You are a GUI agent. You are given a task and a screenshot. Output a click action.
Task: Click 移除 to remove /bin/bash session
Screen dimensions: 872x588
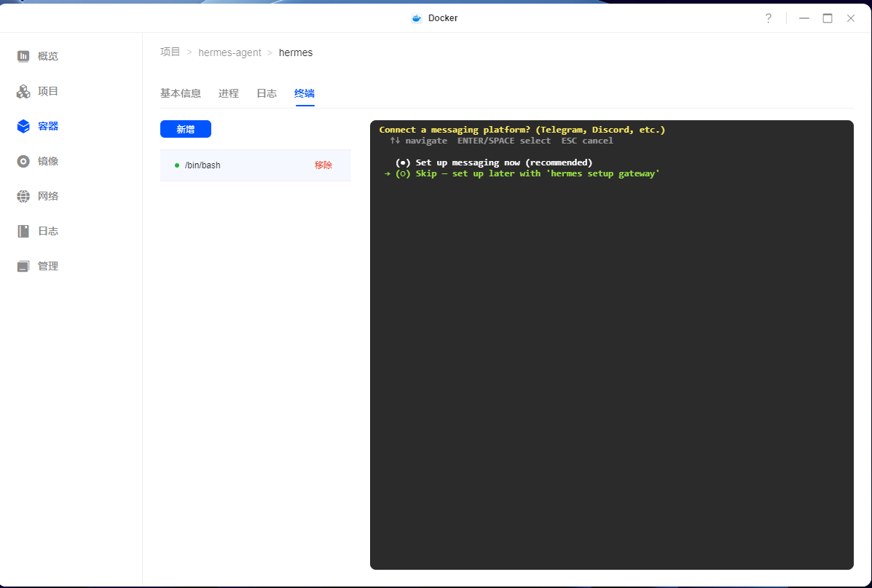tap(323, 165)
